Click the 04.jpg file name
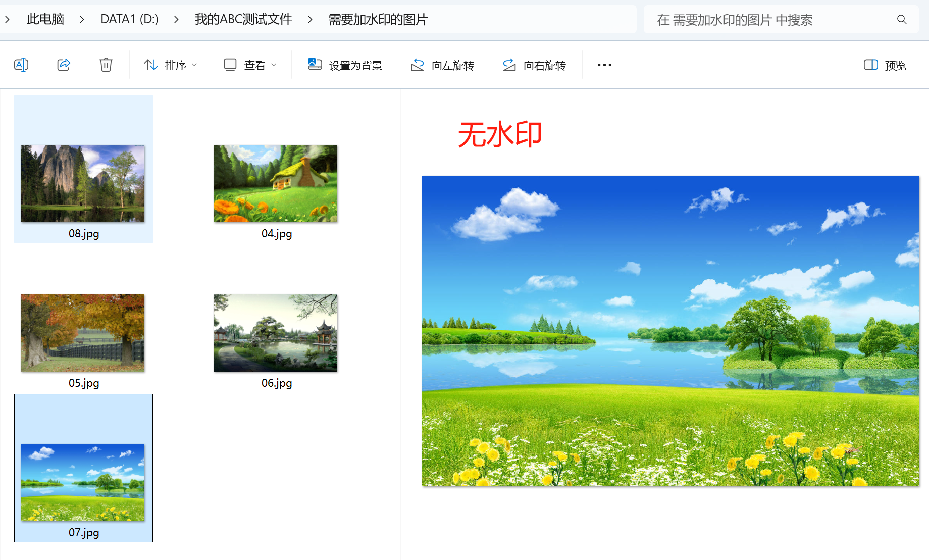Screen dimensions: 929x560 (277, 234)
